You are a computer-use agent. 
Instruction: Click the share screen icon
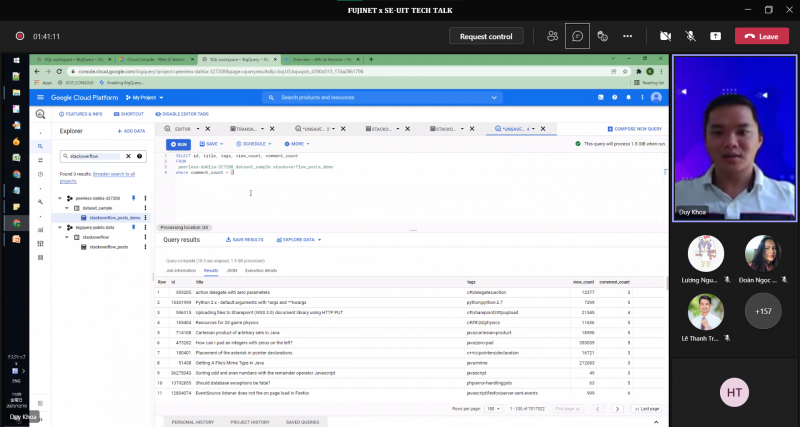coord(715,36)
